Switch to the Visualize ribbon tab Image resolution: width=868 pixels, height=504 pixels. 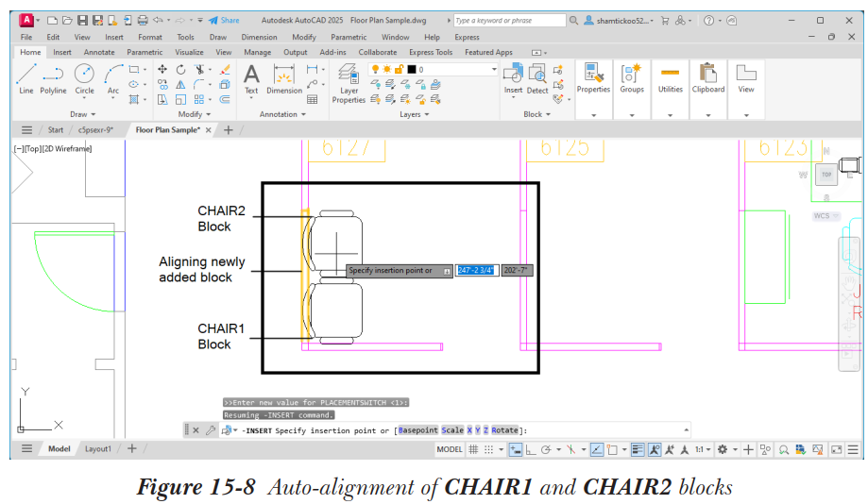coord(189,52)
